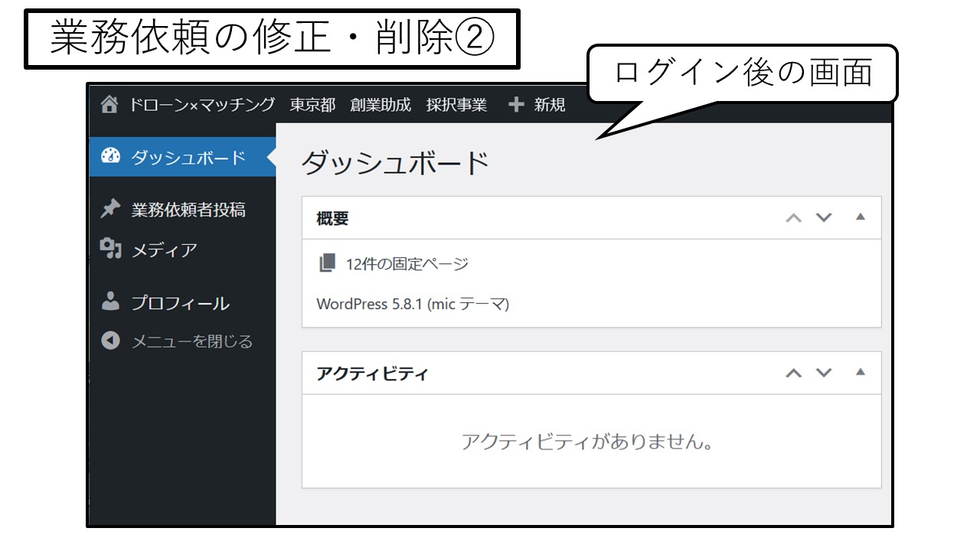The image size is (980, 551).
Task: Open メディア in the sidebar
Action: tap(165, 250)
